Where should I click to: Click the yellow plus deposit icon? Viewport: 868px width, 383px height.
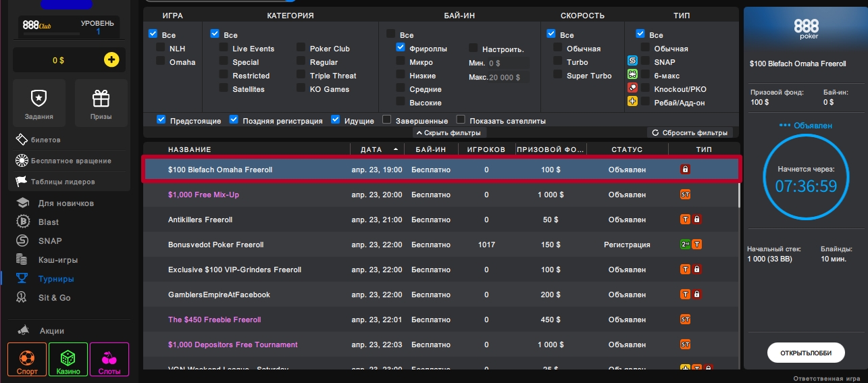pyautogui.click(x=111, y=60)
